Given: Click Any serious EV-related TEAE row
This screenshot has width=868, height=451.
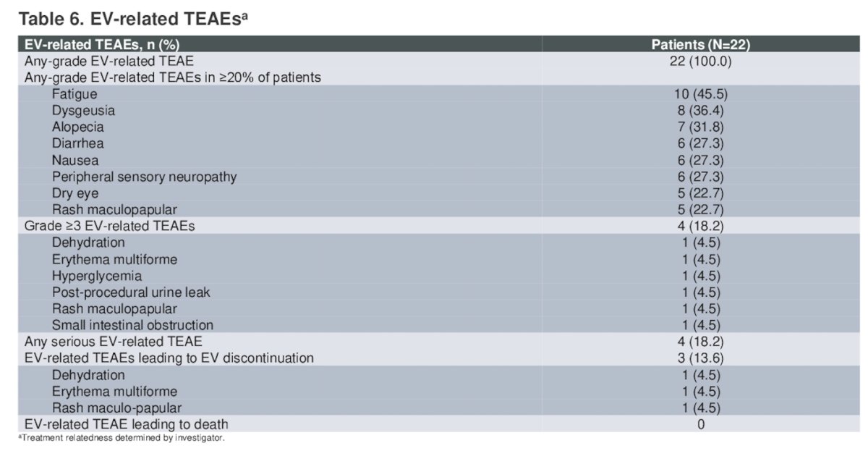Looking at the screenshot, I should tap(443, 341).
